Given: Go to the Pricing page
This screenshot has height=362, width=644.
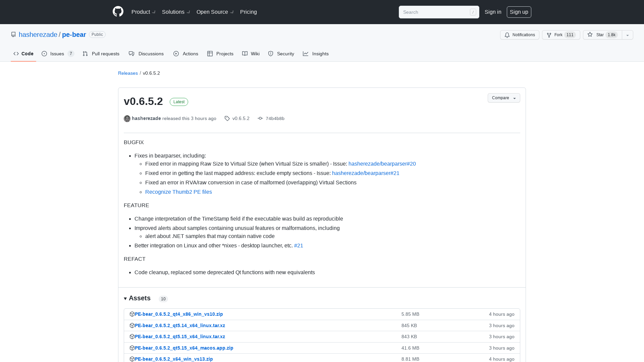Looking at the screenshot, I should tap(249, 12).
